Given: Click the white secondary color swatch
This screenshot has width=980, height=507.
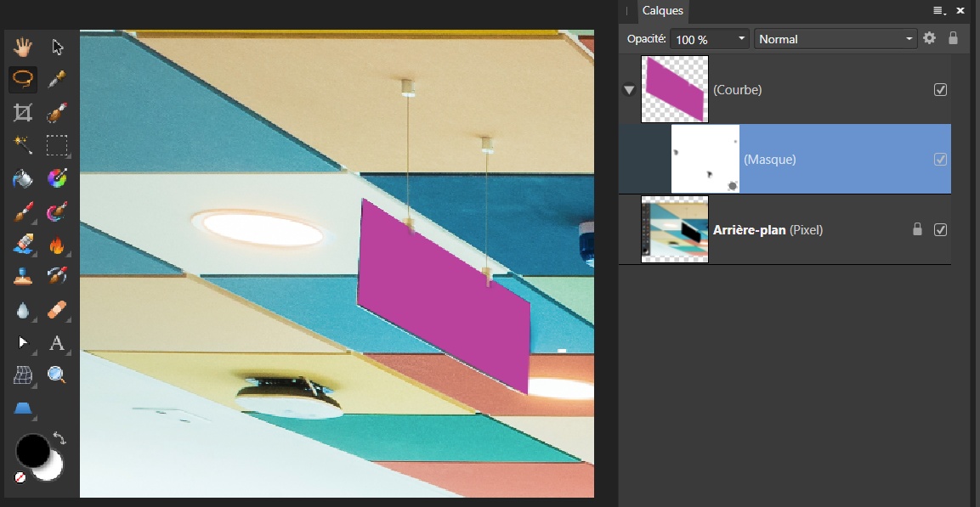Looking at the screenshot, I should pyautogui.click(x=54, y=470).
